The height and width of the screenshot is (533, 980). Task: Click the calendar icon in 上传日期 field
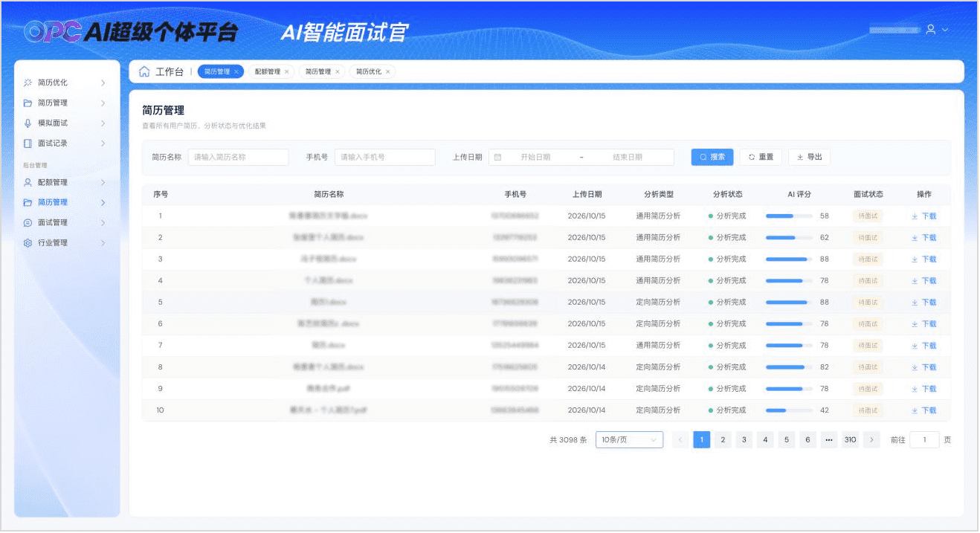(497, 157)
